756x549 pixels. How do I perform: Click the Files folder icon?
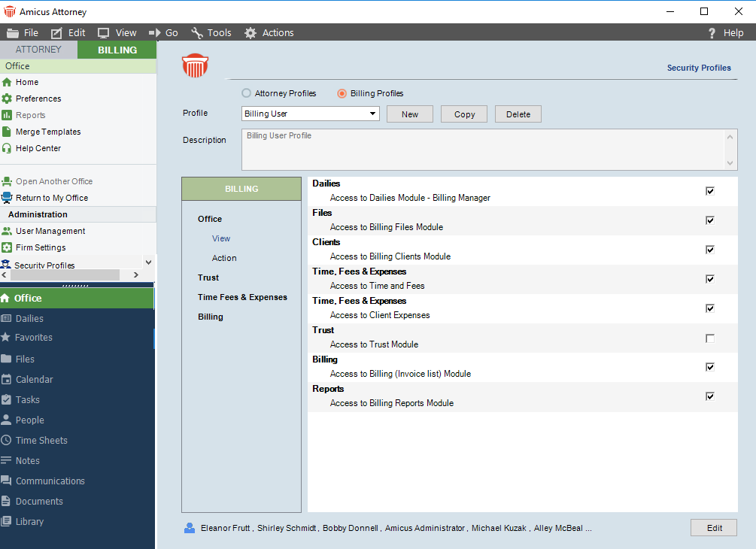tap(6, 359)
